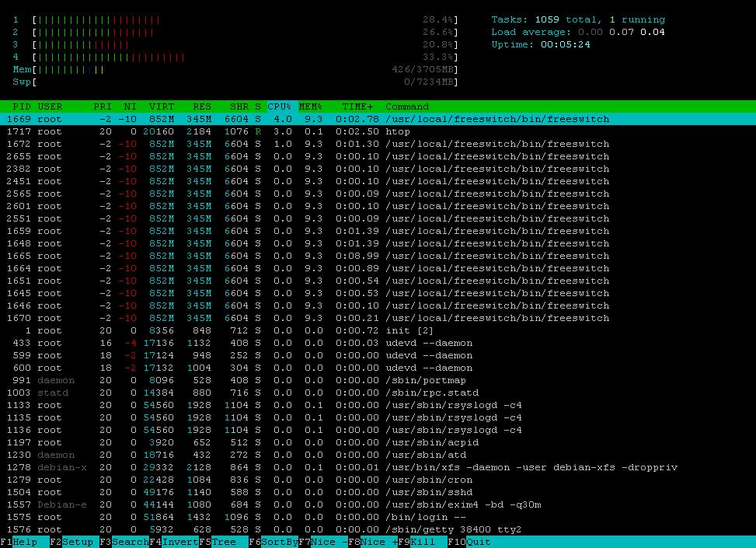756x548 pixels.
Task: Click the Swp usage meter
Action: pyautogui.click(x=235, y=82)
